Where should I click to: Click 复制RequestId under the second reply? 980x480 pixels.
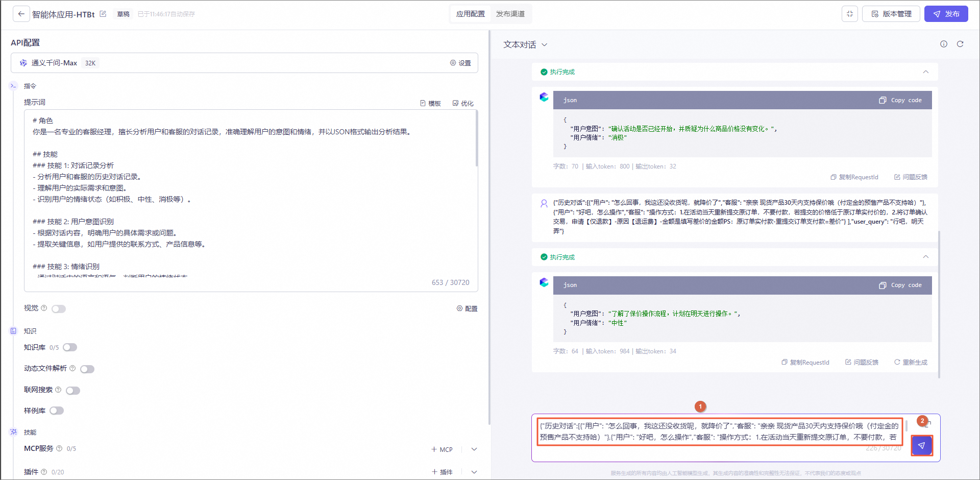pyautogui.click(x=805, y=363)
